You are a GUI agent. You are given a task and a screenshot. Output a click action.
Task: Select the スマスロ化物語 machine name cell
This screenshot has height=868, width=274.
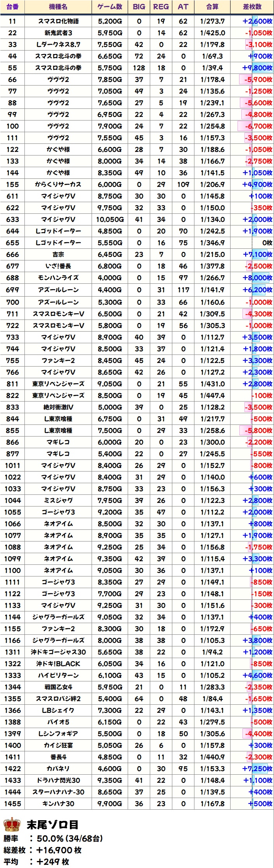(58, 21)
